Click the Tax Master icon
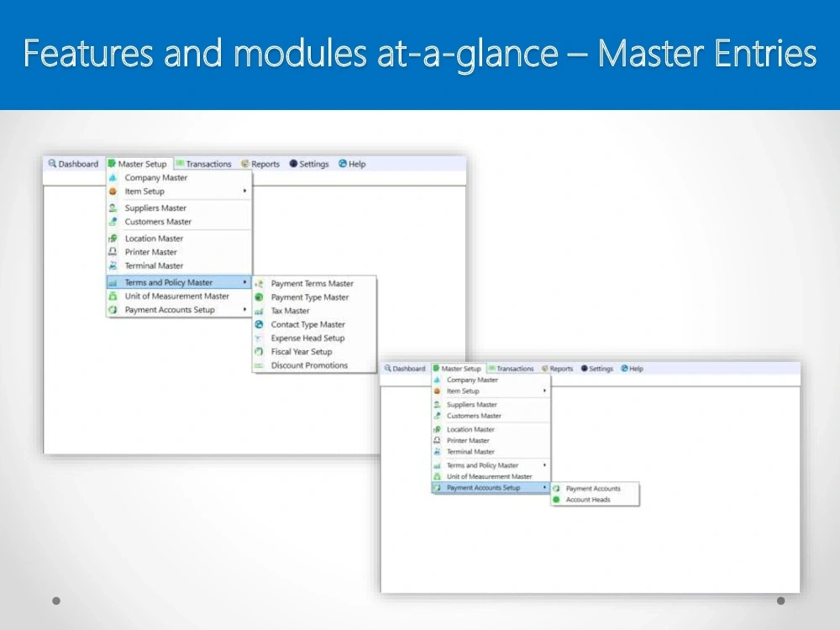This screenshot has width=840, height=630. [259, 311]
